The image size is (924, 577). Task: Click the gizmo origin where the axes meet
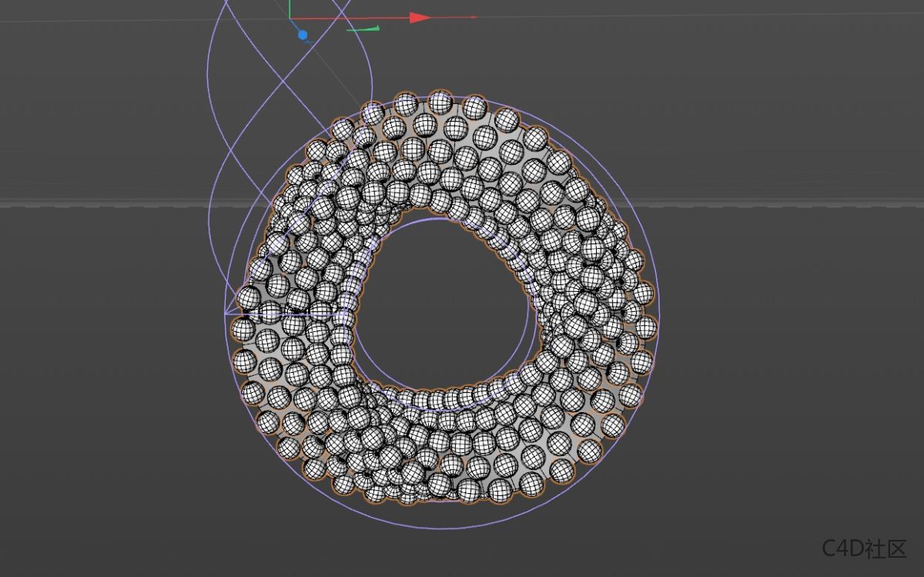[x=290, y=18]
